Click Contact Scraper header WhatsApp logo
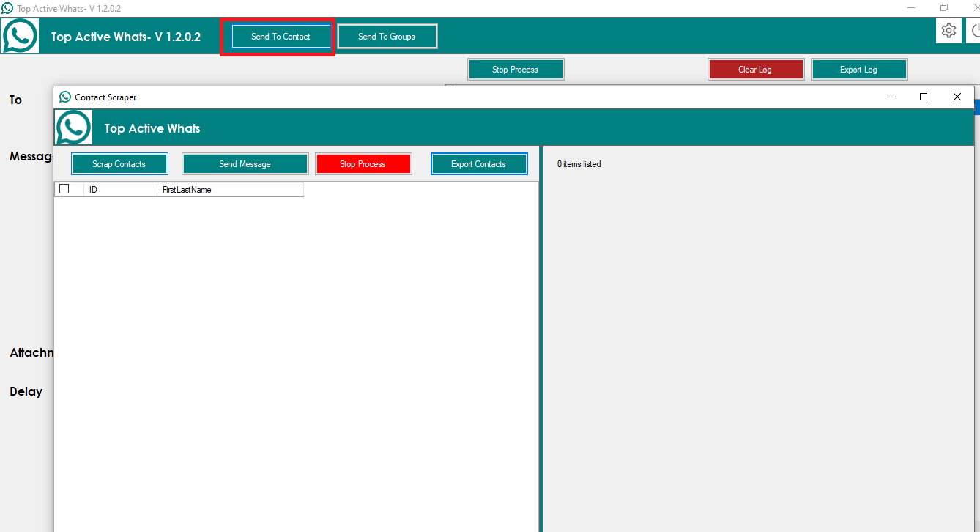 [74, 128]
